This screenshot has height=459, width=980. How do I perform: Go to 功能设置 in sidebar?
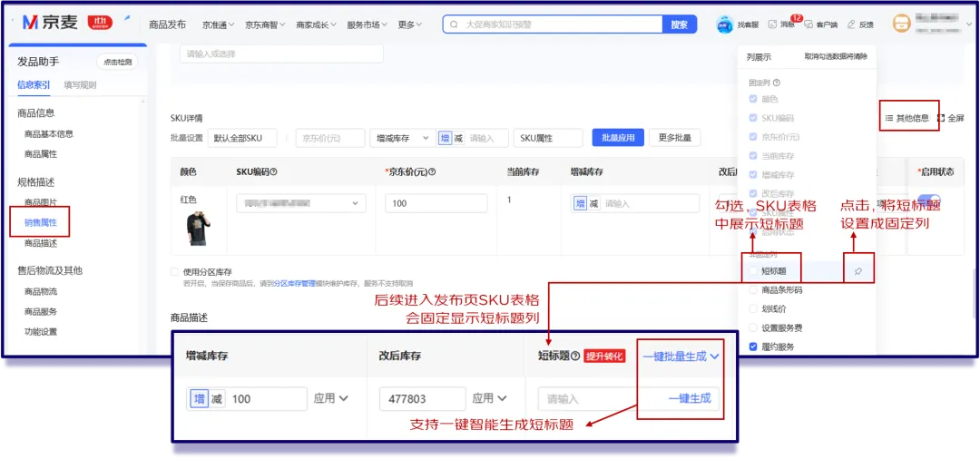(41, 332)
